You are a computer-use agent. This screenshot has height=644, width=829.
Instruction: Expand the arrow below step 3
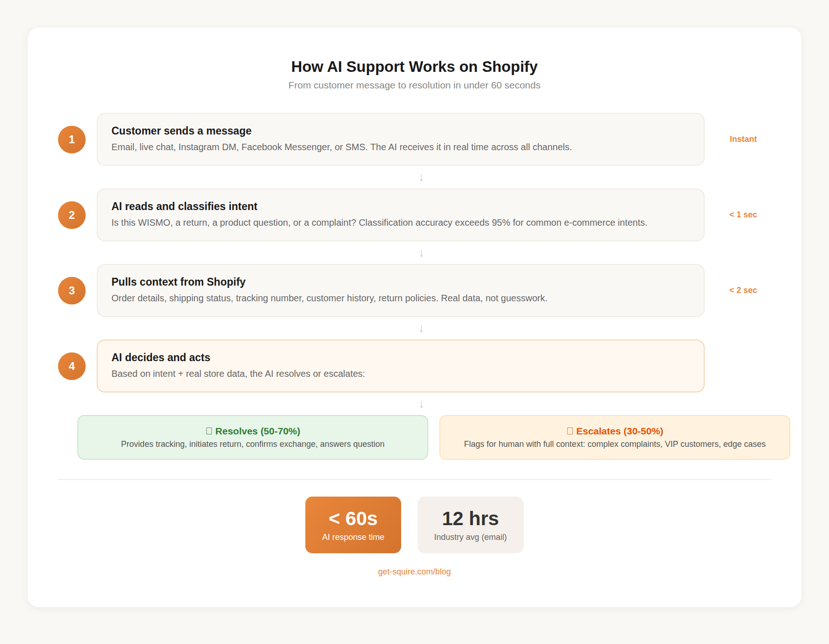420,328
